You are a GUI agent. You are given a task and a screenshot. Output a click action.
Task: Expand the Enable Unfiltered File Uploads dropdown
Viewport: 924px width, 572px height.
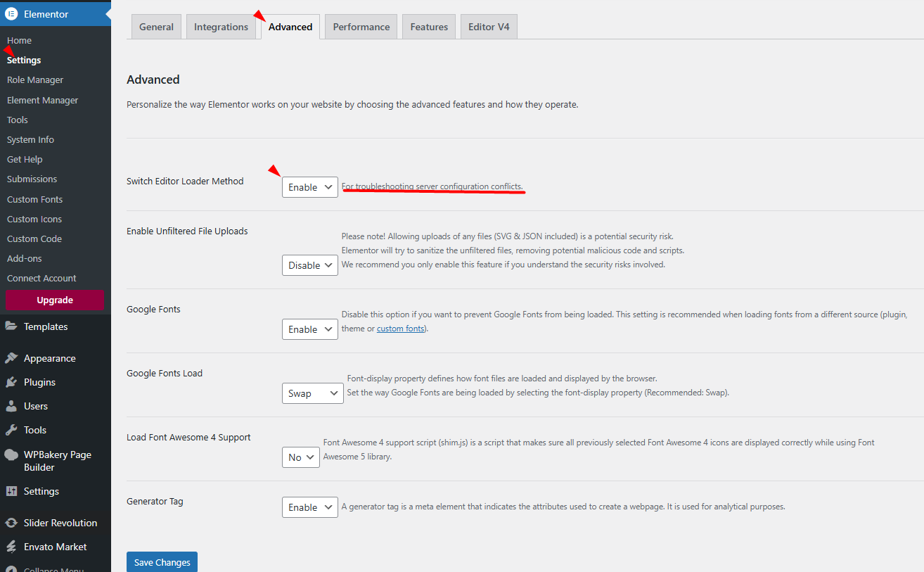(x=309, y=265)
